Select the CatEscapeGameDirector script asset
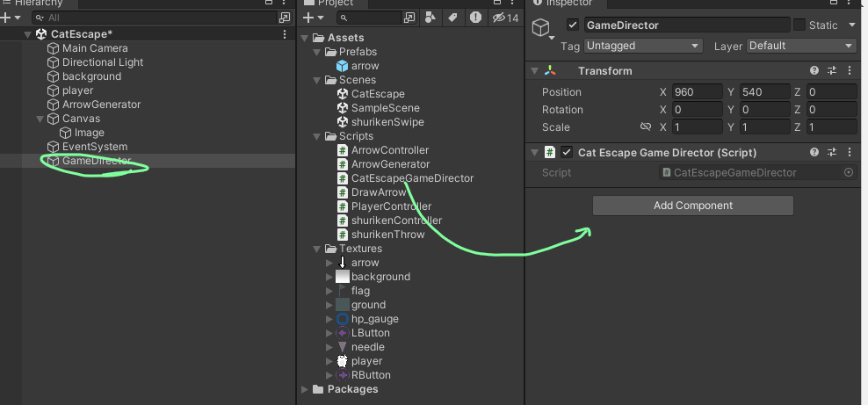This screenshot has height=405, width=868. [x=411, y=178]
